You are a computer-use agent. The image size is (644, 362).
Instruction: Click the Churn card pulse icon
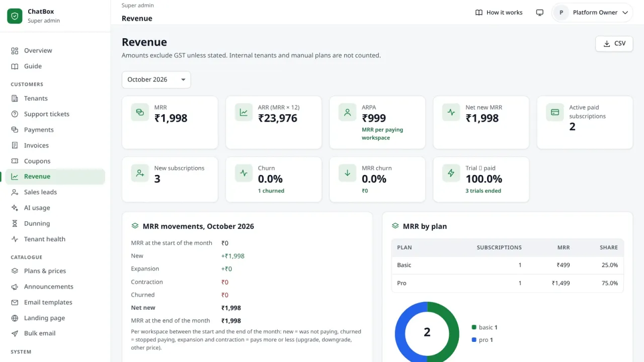244,173
